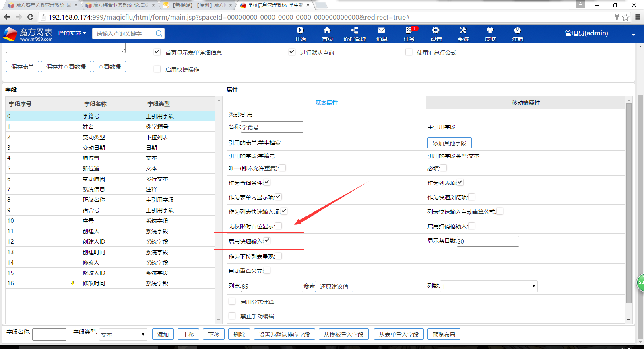The height and width of the screenshot is (349, 644).
Task: Click the properties panel scrollbar thumb
Action: tap(629, 203)
